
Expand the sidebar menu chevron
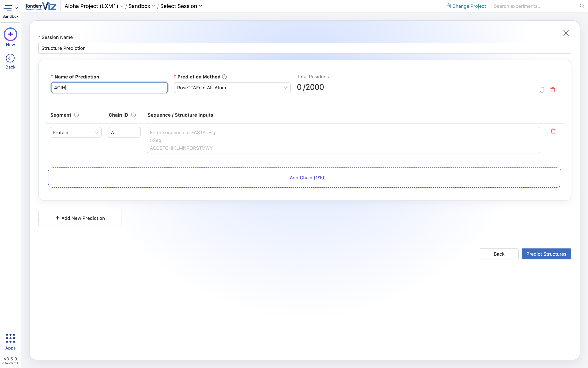[17, 8]
